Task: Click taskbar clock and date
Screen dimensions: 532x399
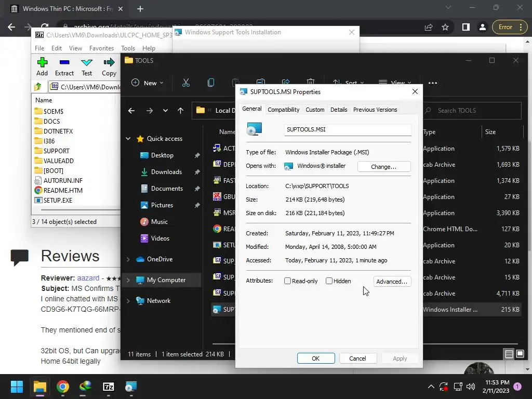Action: [x=496, y=387]
